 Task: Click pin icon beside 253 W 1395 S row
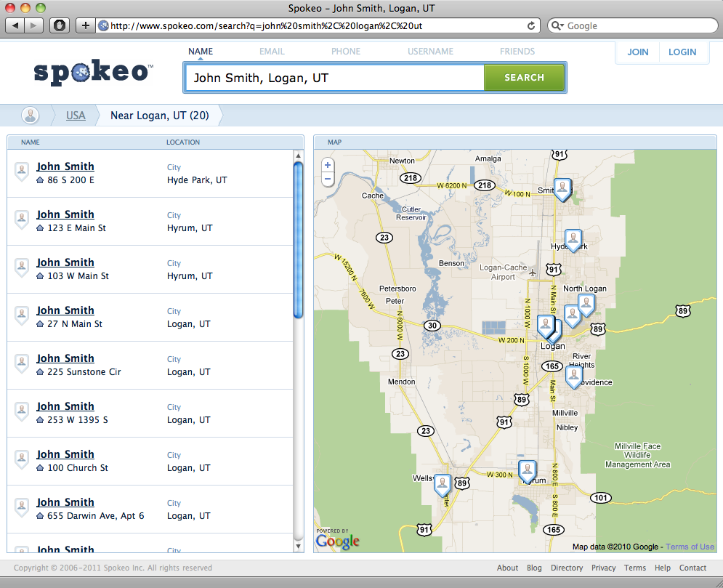pos(22,411)
